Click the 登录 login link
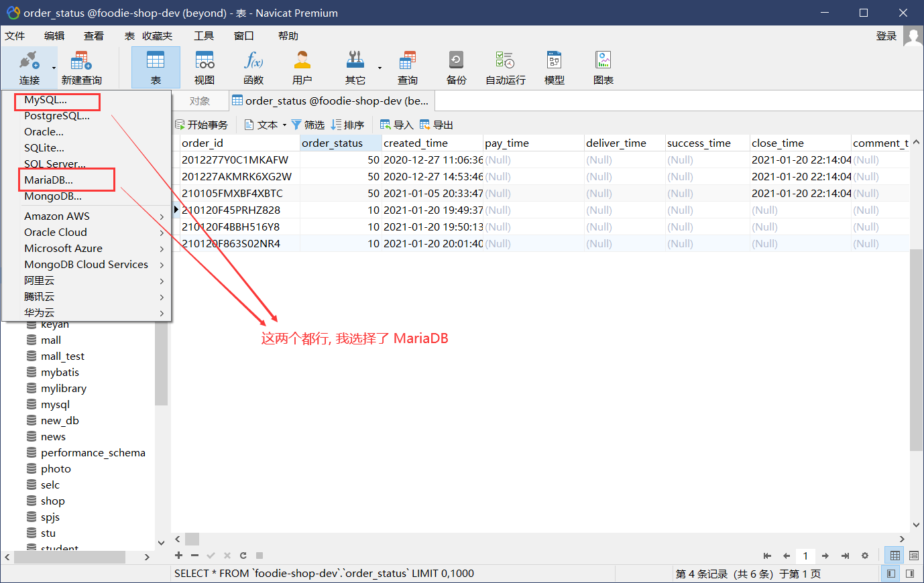This screenshot has height=583, width=924. (886, 36)
